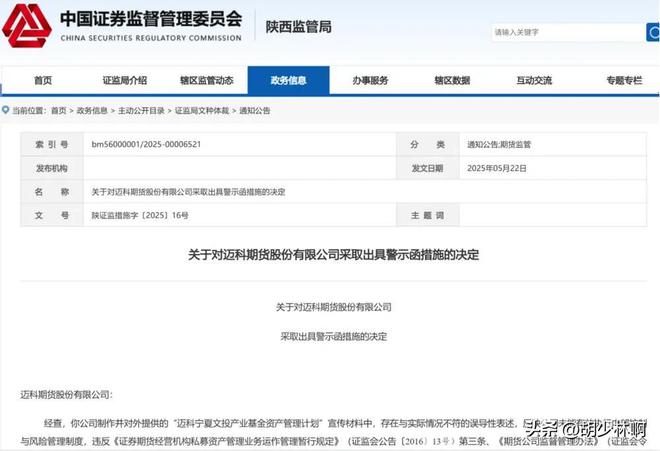This screenshot has height=451, width=660.
Task: Select index number bm56000001/2025-00006521
Action: pyautogui.click(x=146, y=144)
